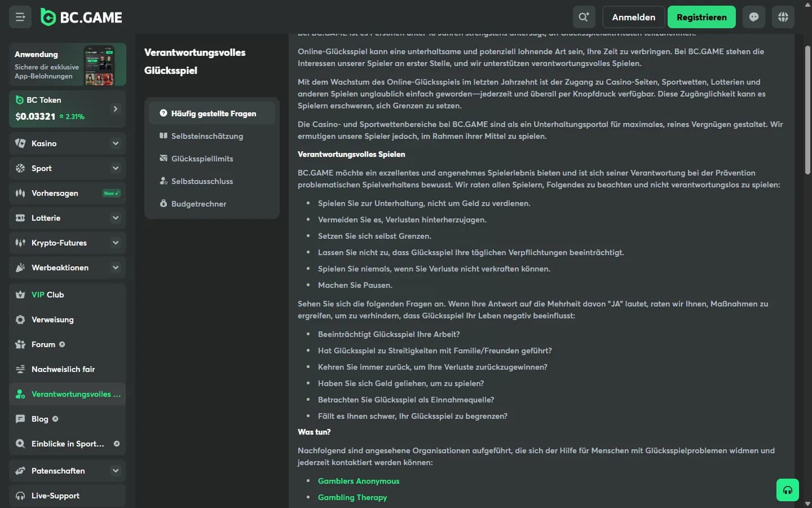Click the text Machen Sie Pausen.
The width and height of the screenshot is (812, 508).
pyautogui.click(x=355, y=285)
